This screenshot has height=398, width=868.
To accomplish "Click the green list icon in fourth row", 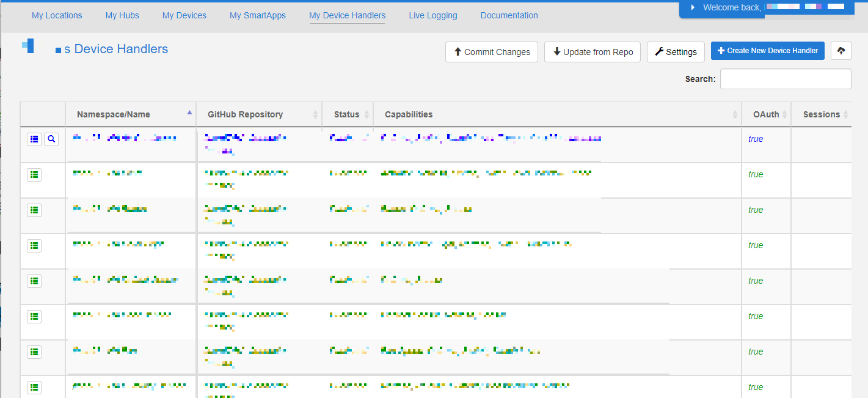I will 34,246.
